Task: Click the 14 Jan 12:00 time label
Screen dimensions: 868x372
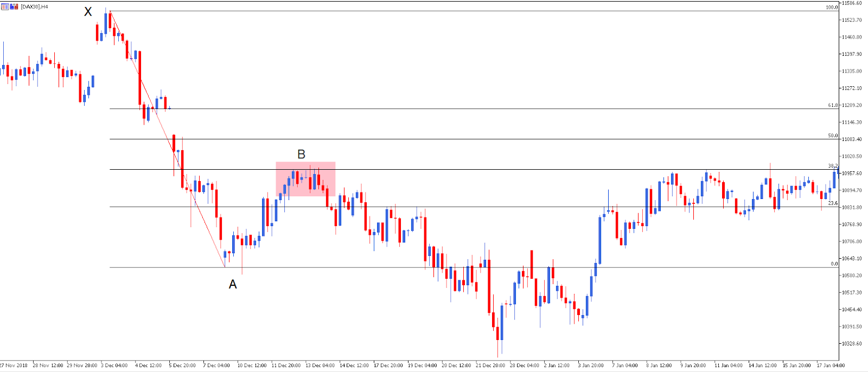Action: pyautogui.click(x=763, y=365)
